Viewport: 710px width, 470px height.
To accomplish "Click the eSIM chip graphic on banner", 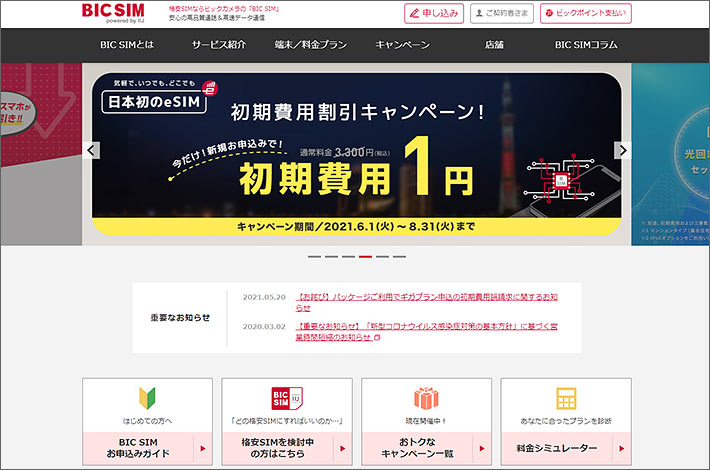I will pyautogui.click(x=561, y=178).
